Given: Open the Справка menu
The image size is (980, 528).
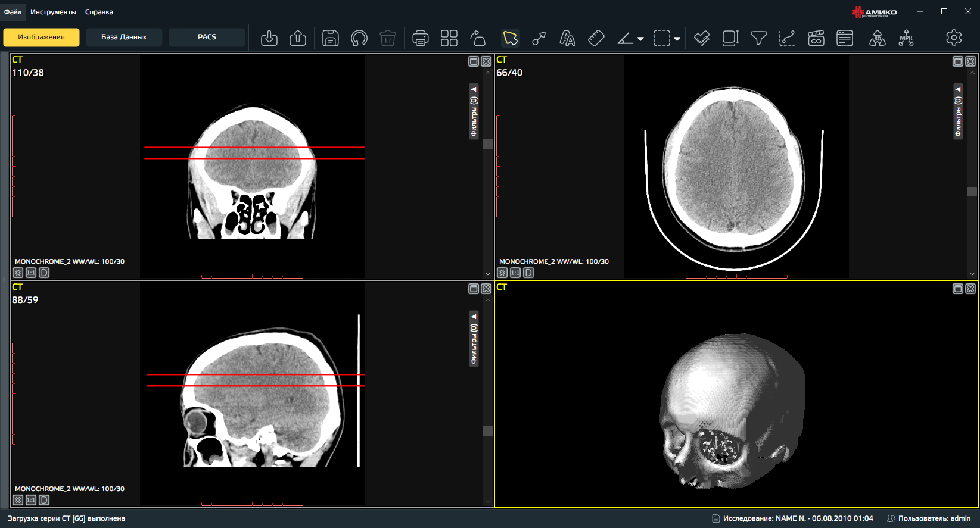Looking at the screenshot, I should pyautogui.click(x=99, y=12).
